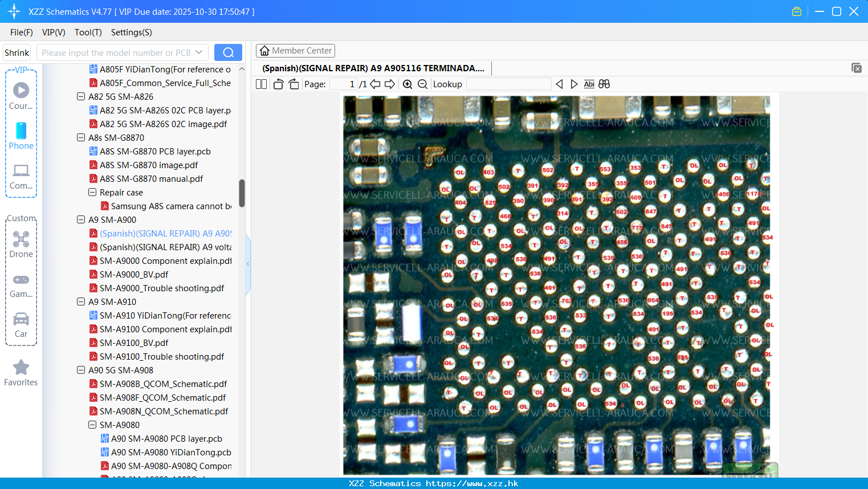Open the File(F) menu
Image resolution: width=868 pixels, height=489 pixels.
point(22,32)
